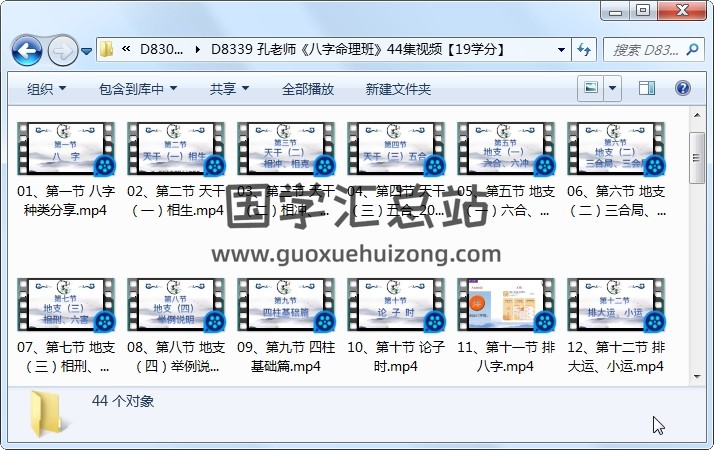Click filename 10、第十节 论子时.mp4
Viewport: 714px width, 450px height.
click(396, 357)
